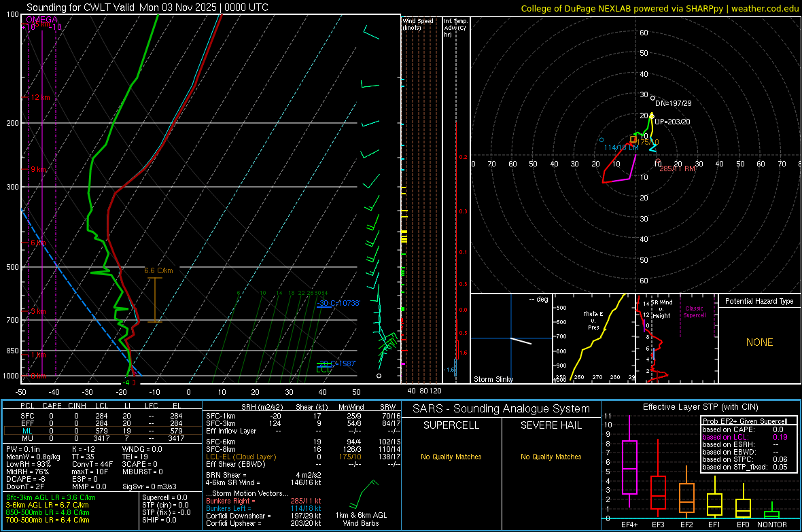The image size is (802, 532).
Task: Click the 850-500mb LR = 4.8 C/km line
Action: pyautogui.click(x=48, y=512)
